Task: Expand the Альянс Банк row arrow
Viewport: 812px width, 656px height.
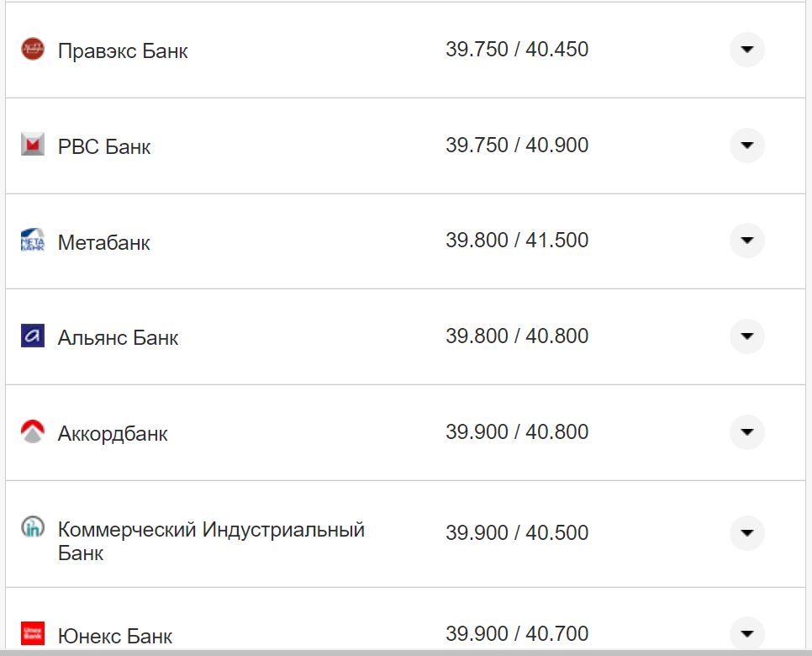Action: coord(746,336)
